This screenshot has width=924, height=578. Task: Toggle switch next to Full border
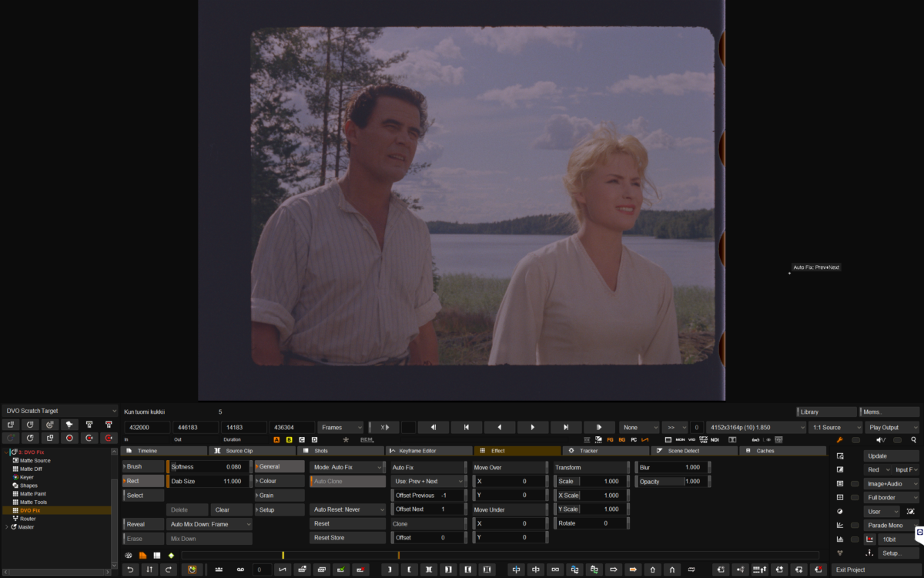click(855, 498)
